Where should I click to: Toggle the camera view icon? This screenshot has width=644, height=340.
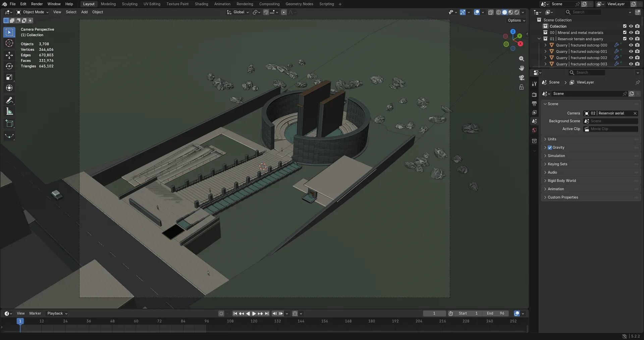point(521,78)
